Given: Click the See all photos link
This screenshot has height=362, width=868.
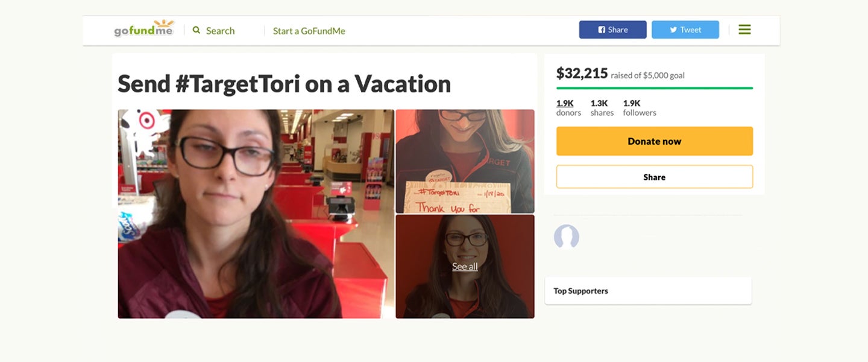Looking at the screenshot, I should point(465,267).
